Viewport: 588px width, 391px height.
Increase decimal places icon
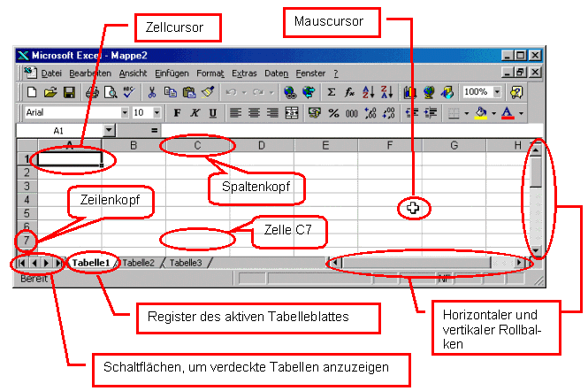(370, 112)
